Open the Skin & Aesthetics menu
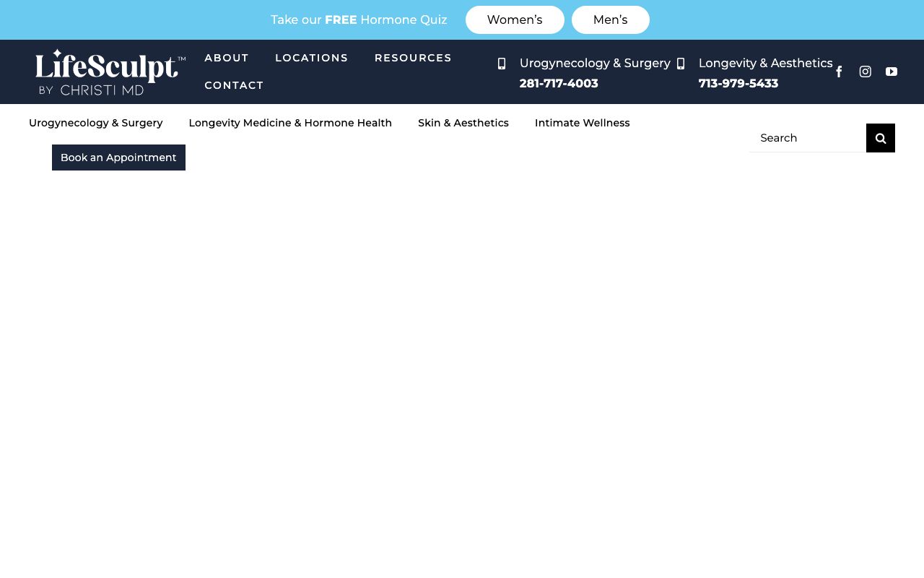 [x=463, y=123]
